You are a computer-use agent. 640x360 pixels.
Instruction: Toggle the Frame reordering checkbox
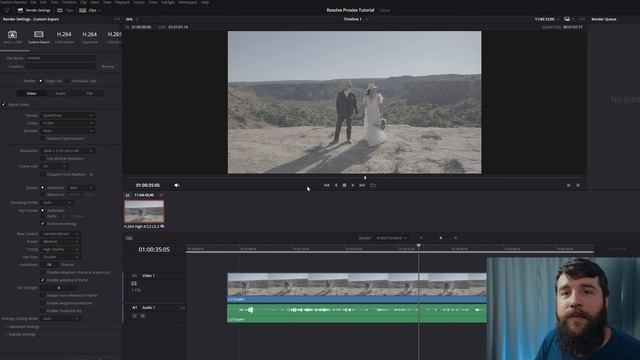point(42,224)
